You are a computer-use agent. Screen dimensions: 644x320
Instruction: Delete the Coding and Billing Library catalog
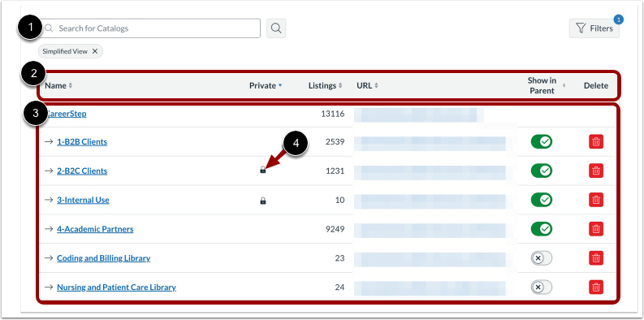click(x=596, y=258)
